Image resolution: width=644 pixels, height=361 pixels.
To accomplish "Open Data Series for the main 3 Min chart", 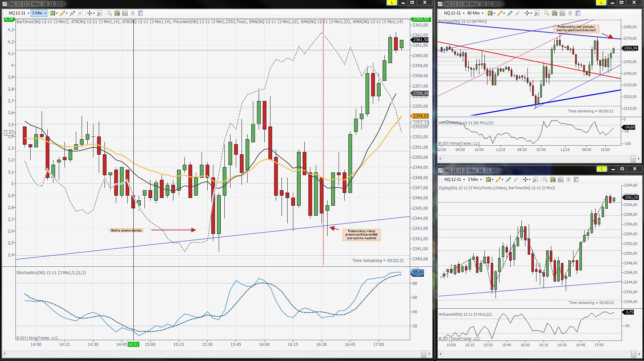I will 117,13.
